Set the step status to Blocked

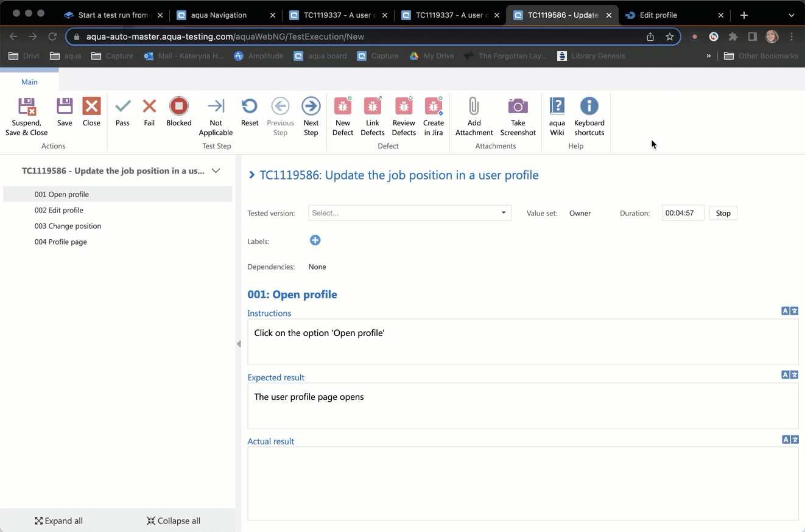pyautogui.click(x=178, y=107)
